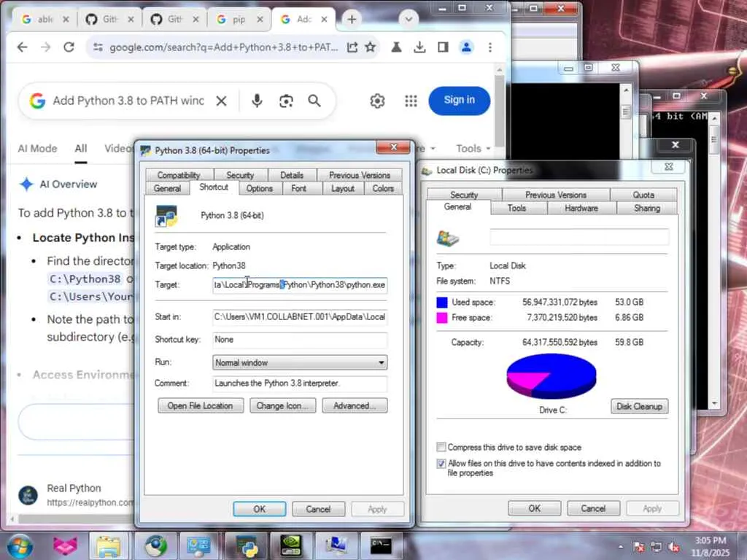
Task: Open Command Prompt taskbar icon
Action: coord(381,545)
